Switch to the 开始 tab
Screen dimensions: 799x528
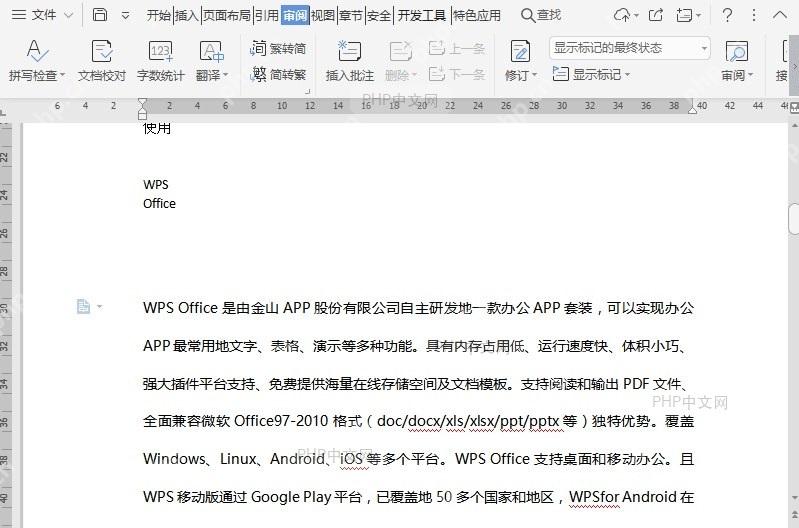point(158,16)
